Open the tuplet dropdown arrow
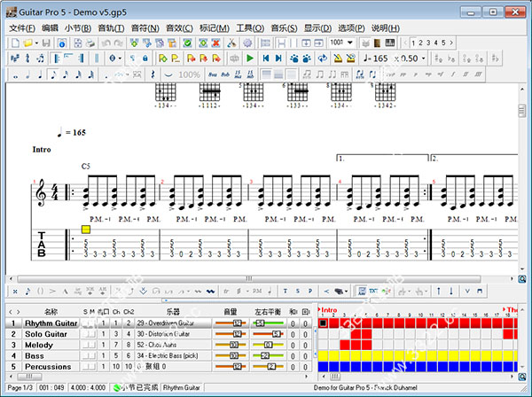Image resolution: width=532 pixels, height=397 pixels. 127,74
